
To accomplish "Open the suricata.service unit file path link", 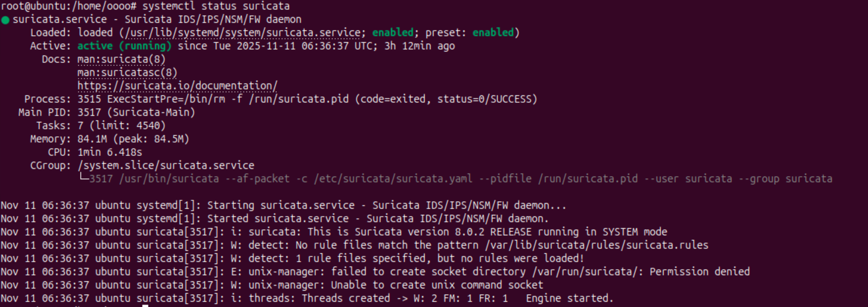I will click(243, 33).
